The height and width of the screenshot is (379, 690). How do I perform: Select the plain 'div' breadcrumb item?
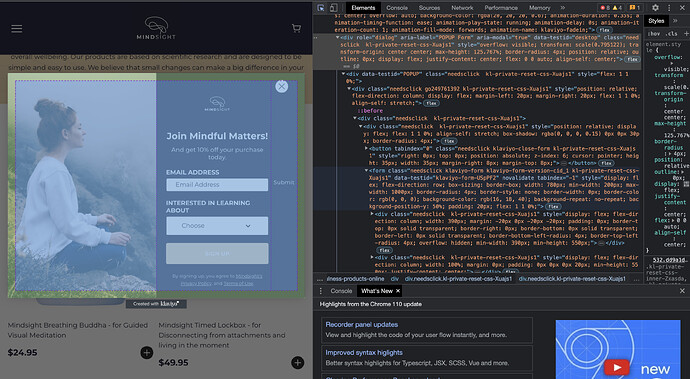pyautogui.click(x=395, y=279)
